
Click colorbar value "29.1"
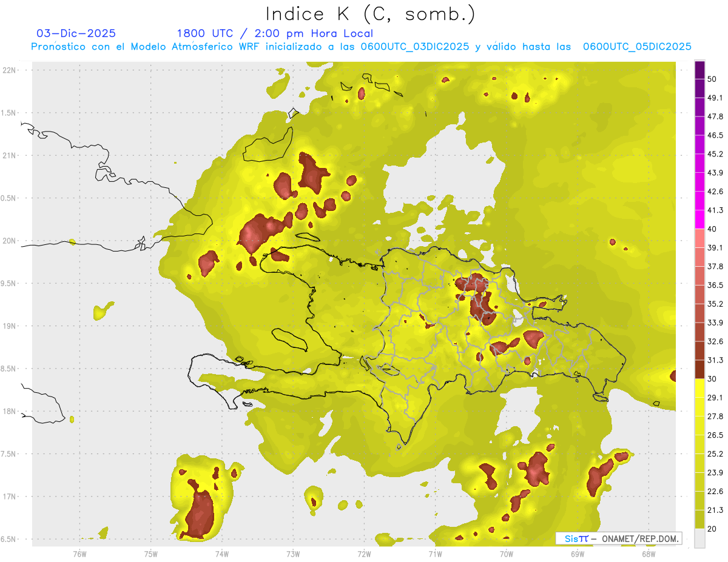click(x=715, y=398)
